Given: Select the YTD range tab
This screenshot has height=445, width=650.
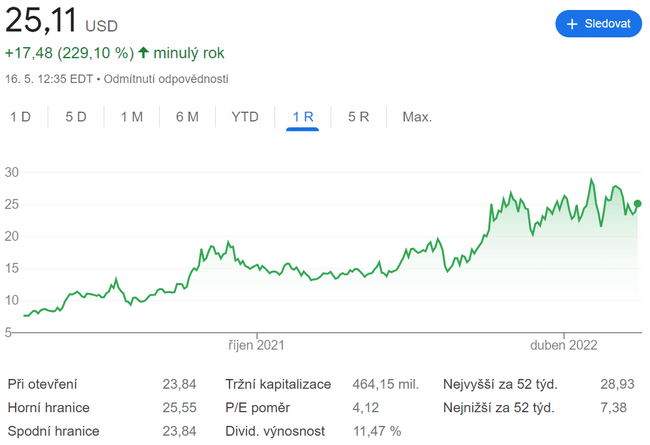Looking at the screenshot, I should (245, 117).
